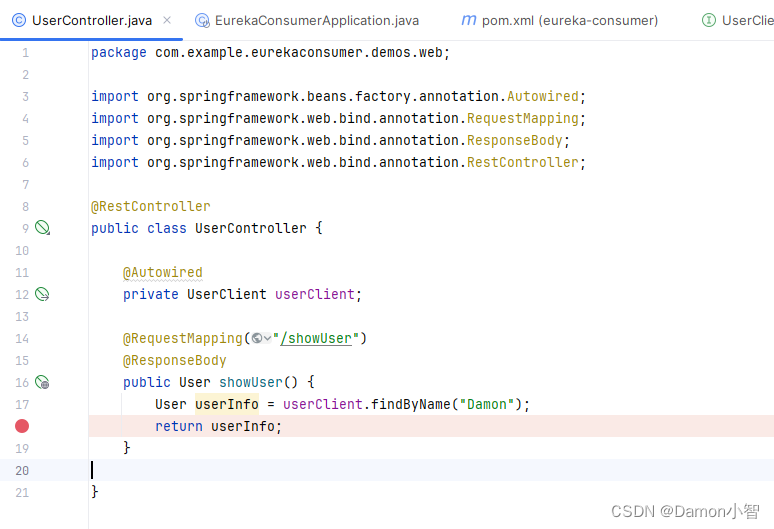Click the findByName method call
774x529 pixels.
click(411, 404)
